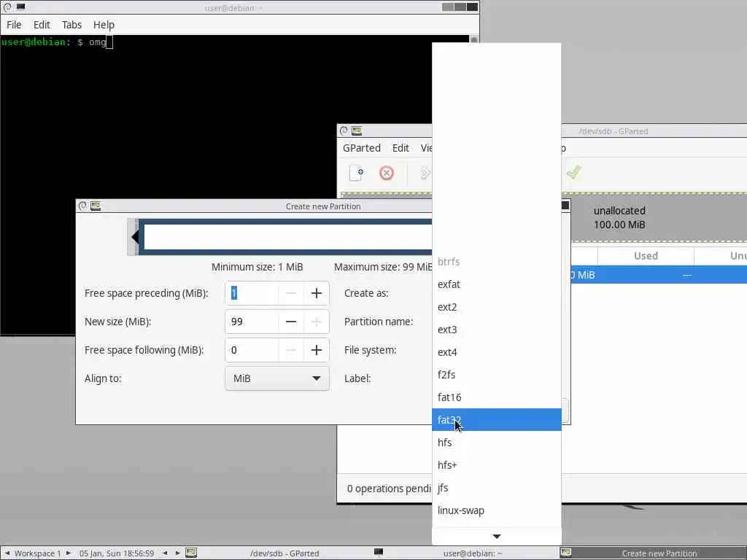Choose linux-swap in the file system list
Screen dimensions: 747x560
(x=496, y=510)
